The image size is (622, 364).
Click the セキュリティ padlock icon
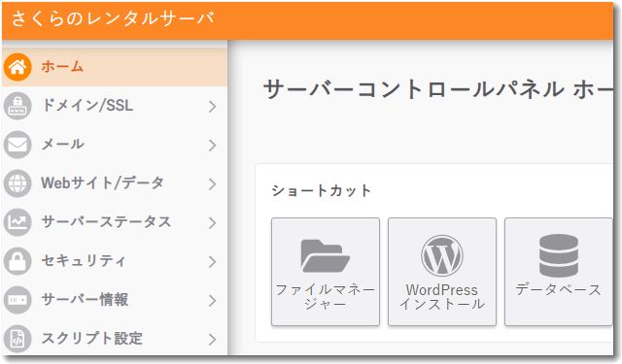pos(17,261)
